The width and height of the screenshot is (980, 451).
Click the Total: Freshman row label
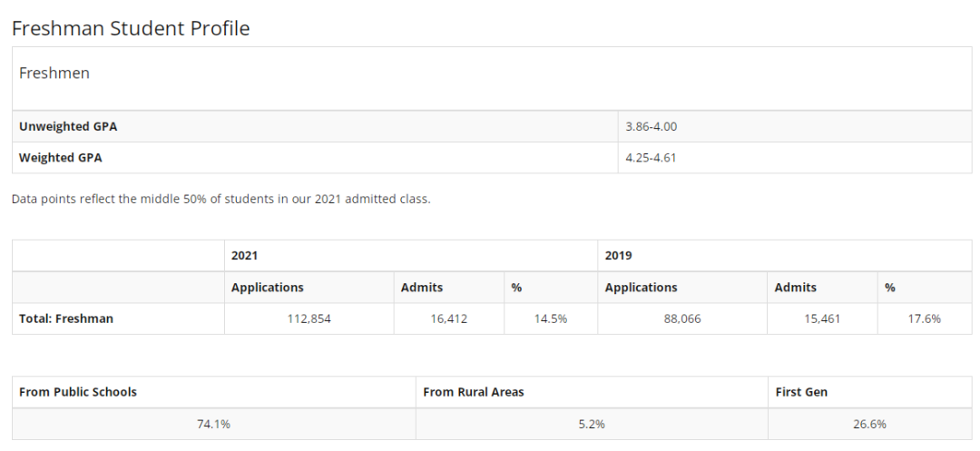click(x=66, y=319)
